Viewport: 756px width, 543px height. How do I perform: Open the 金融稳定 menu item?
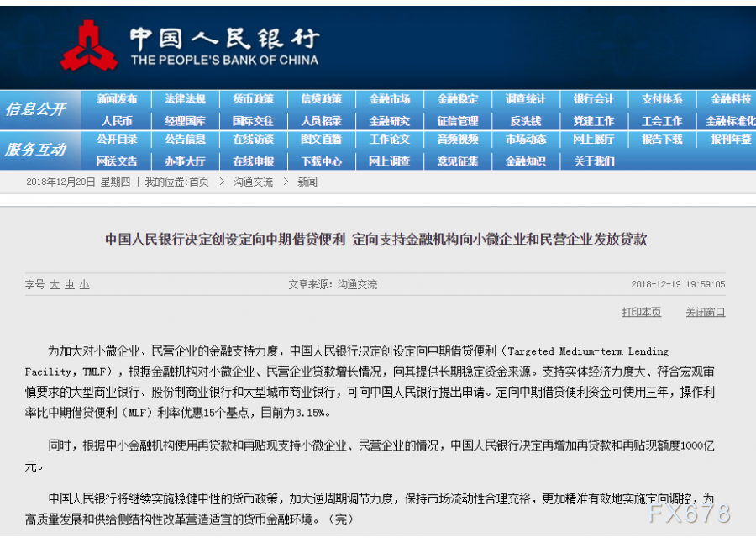458,99
